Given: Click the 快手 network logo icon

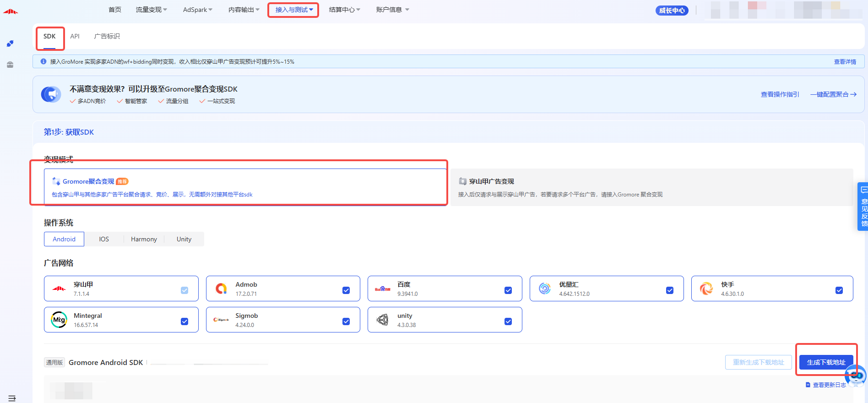Looking at the screenshot, I should pos(706,289).
